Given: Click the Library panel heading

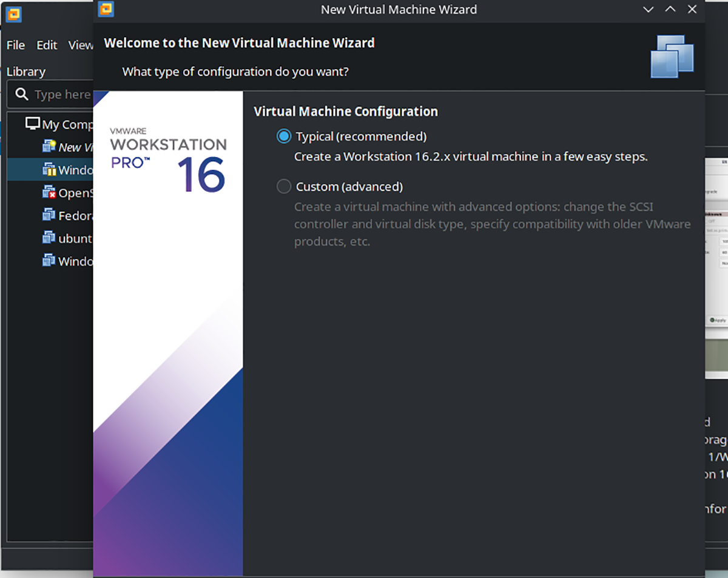Looking at the screenshot, I should pos(26,72).
